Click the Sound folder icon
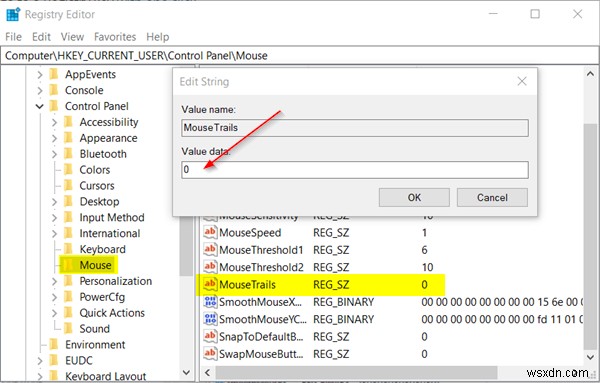This screenshot has height=383, width=600. pos(68,329)
